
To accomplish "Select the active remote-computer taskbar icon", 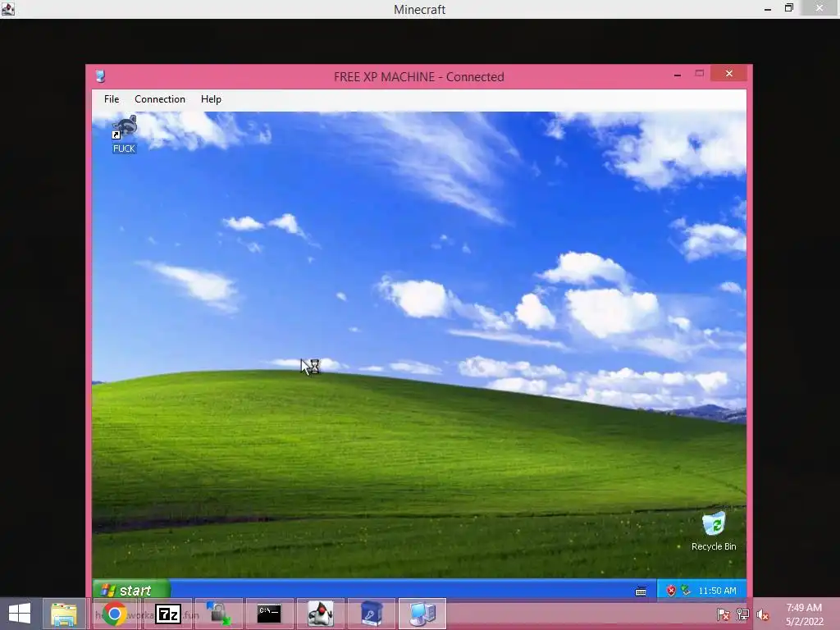I will [422, 614].
